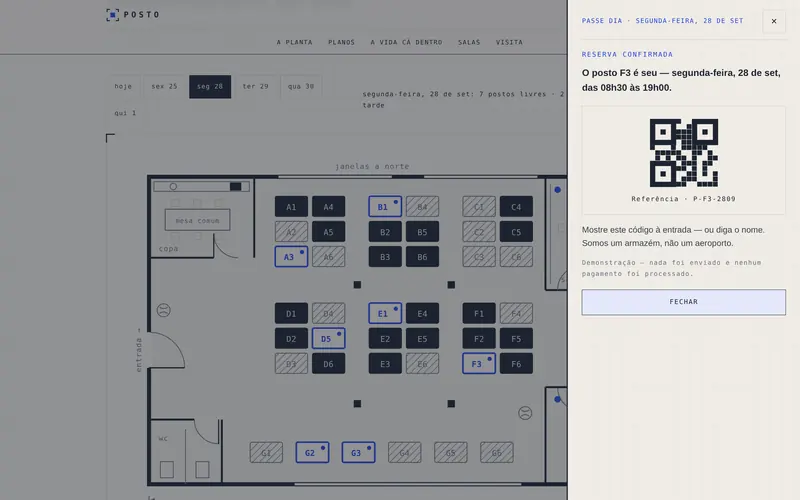Click desk B5
This screenshot has height=500, width=800.
[x=422, y=232]
